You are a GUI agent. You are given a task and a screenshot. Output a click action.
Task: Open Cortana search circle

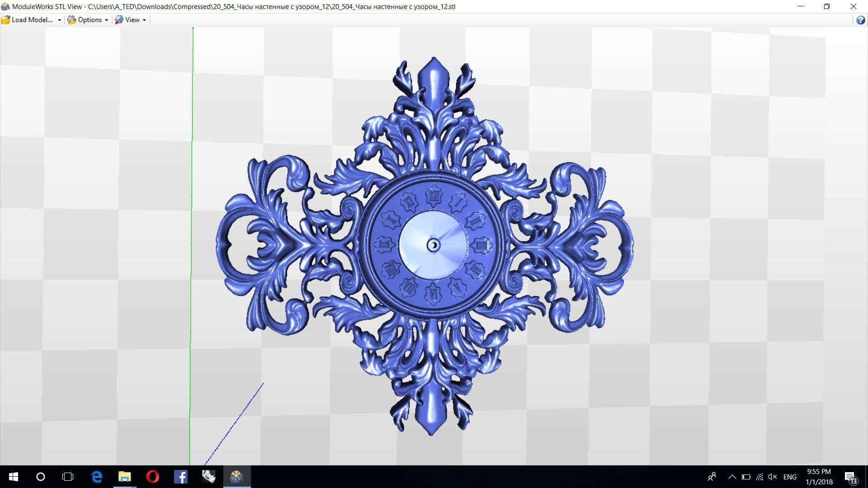41,477
